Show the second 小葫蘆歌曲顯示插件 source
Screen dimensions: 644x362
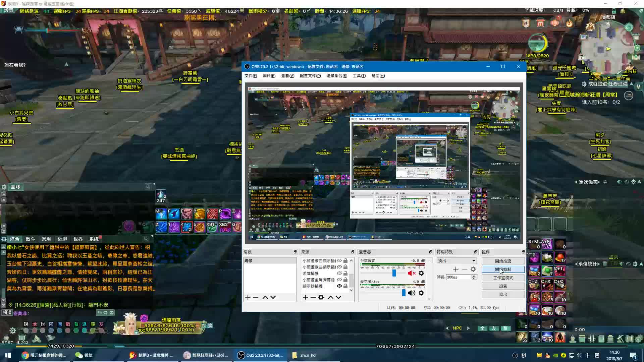tap(339, 267)
